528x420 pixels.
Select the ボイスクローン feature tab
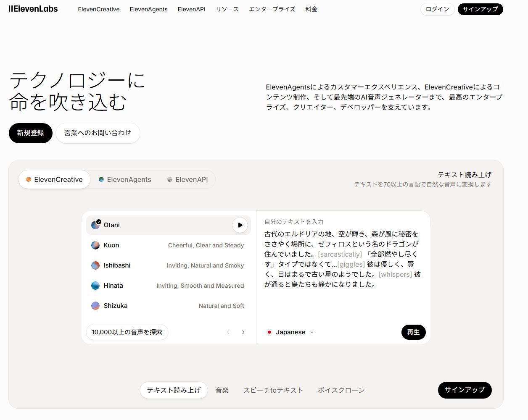[x=341, y=390]
